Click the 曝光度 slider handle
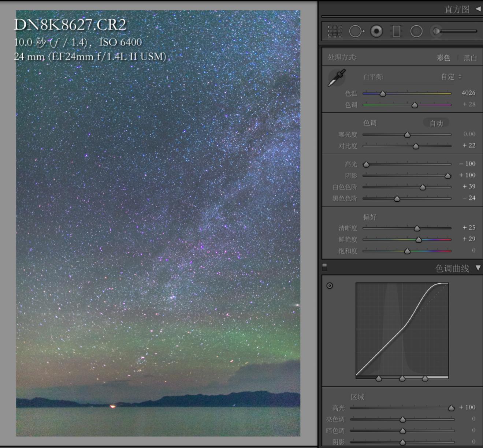 (407, 135)
